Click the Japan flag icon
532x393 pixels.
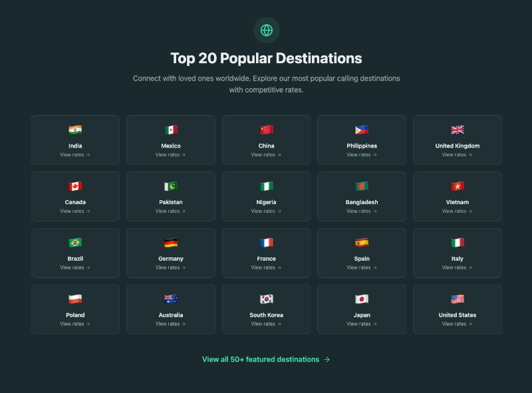362,299
